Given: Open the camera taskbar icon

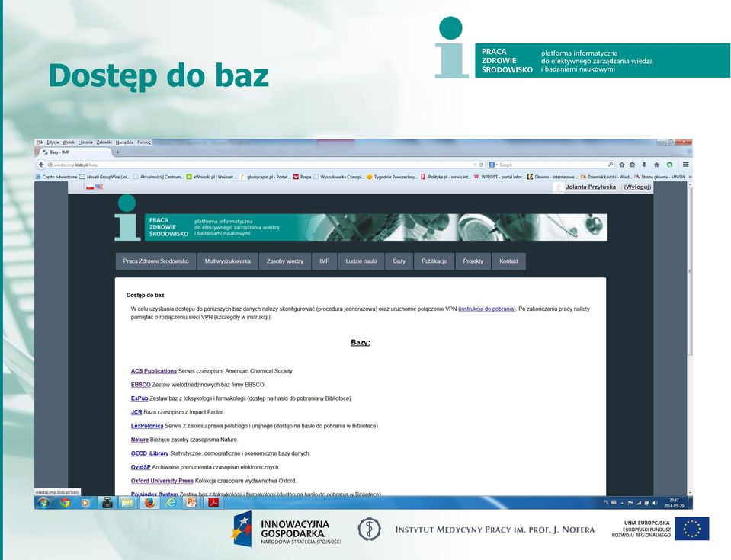Looking at the screenshot, I should pos(107,503).
